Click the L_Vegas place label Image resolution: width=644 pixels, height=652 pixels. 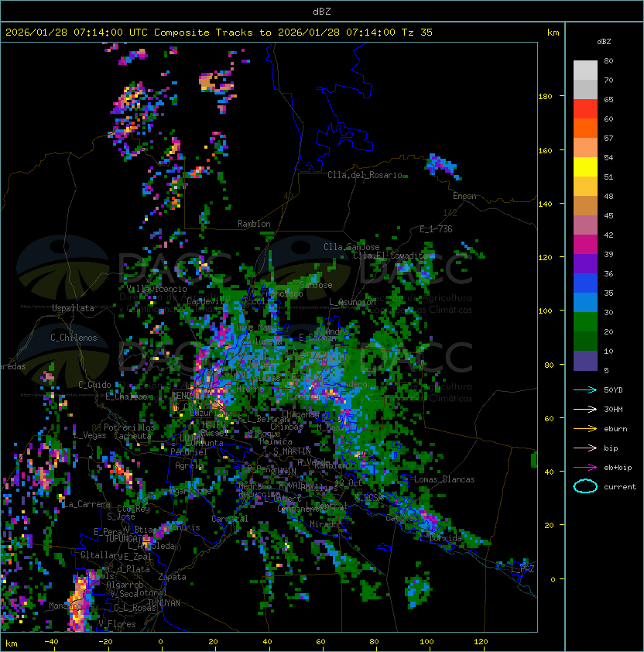pos(90,435)
